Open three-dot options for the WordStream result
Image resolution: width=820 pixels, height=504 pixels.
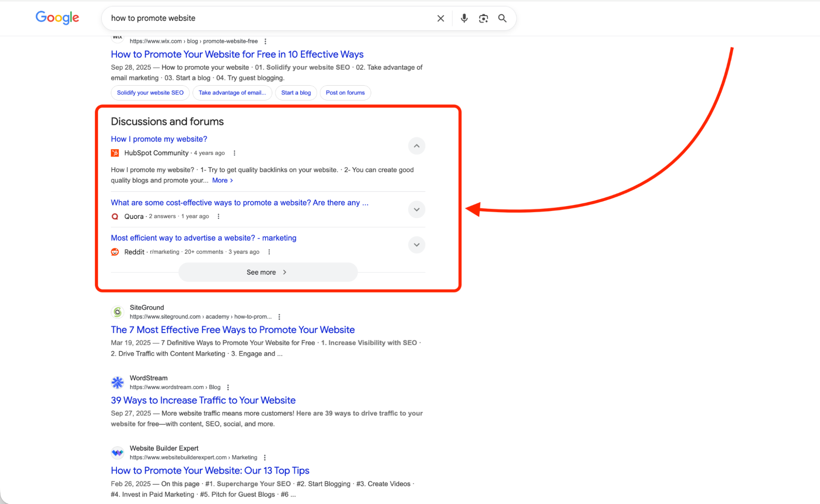click(228, 387)
